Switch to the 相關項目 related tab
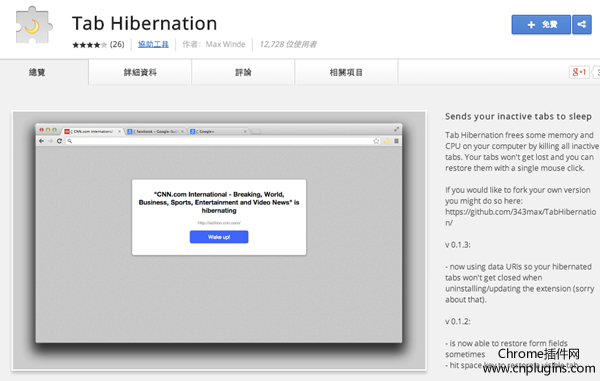This screenshot has width=600, height=381. [x=346, y=72]
